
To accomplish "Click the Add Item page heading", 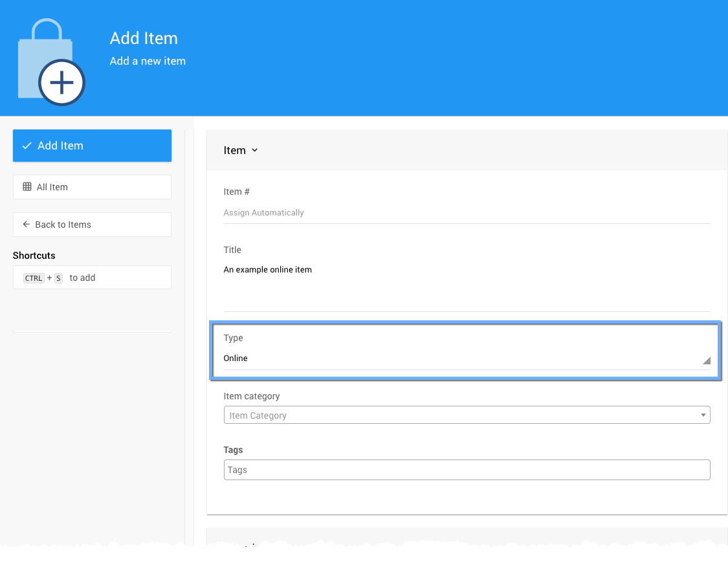I will coord(144,38).
